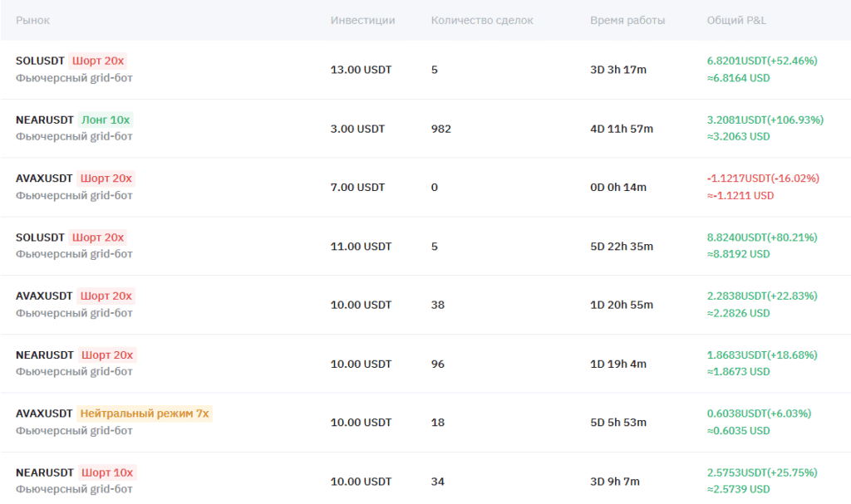
Task: Click the Время работы column header
Action: point(627,21)
